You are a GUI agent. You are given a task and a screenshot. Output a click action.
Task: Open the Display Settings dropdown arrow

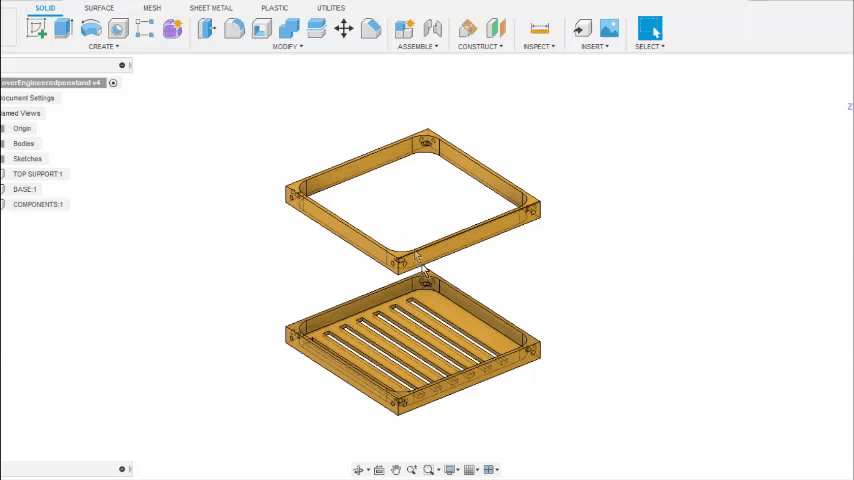tap(458, 470)
